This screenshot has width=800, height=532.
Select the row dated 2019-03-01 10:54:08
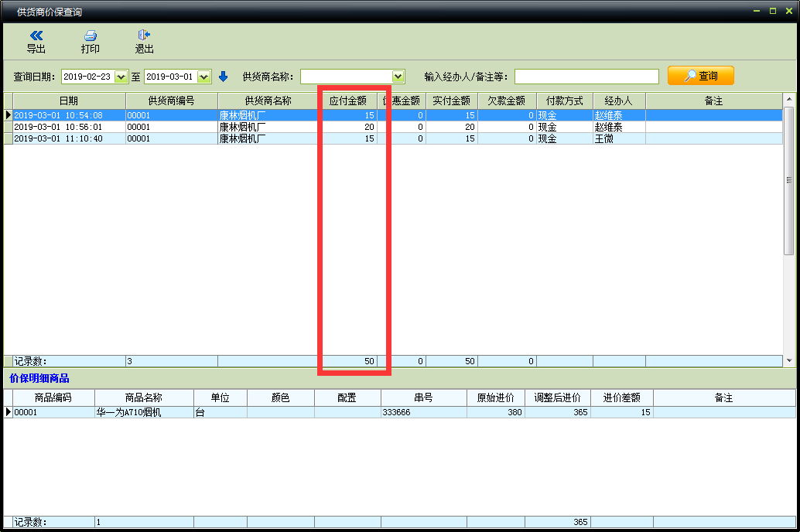point(393,115)
